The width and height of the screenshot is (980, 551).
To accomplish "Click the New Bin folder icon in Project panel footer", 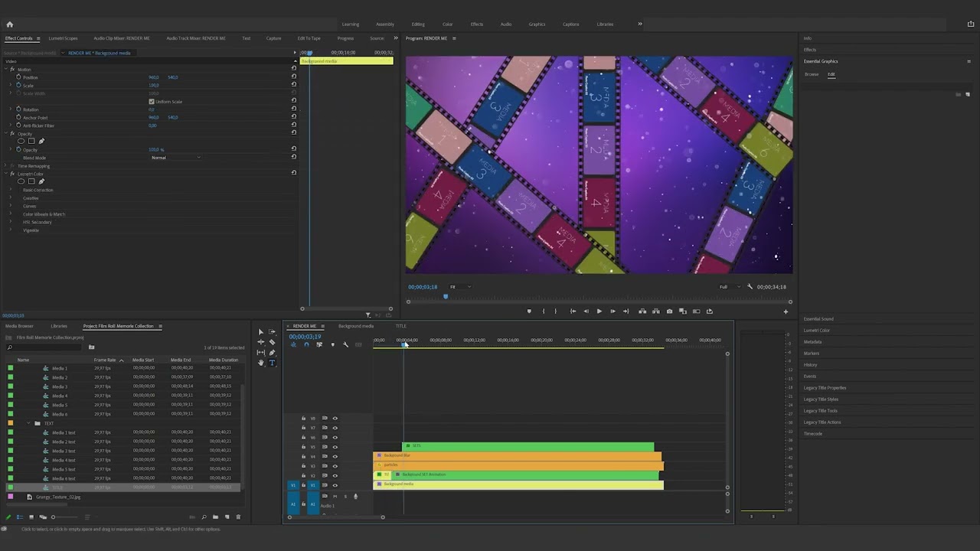I will click(x=215, y=517).
